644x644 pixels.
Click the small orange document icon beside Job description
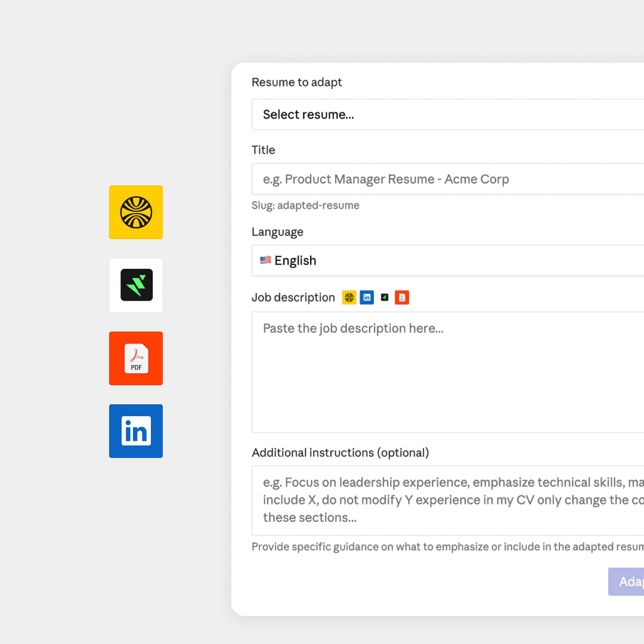(401, 297)
